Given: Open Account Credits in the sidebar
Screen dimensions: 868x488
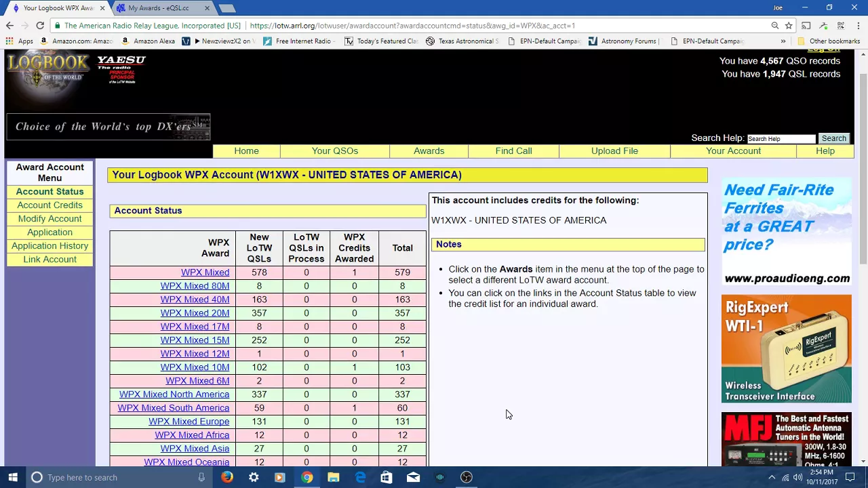Looking at the screenshot, I should (50, 205).
